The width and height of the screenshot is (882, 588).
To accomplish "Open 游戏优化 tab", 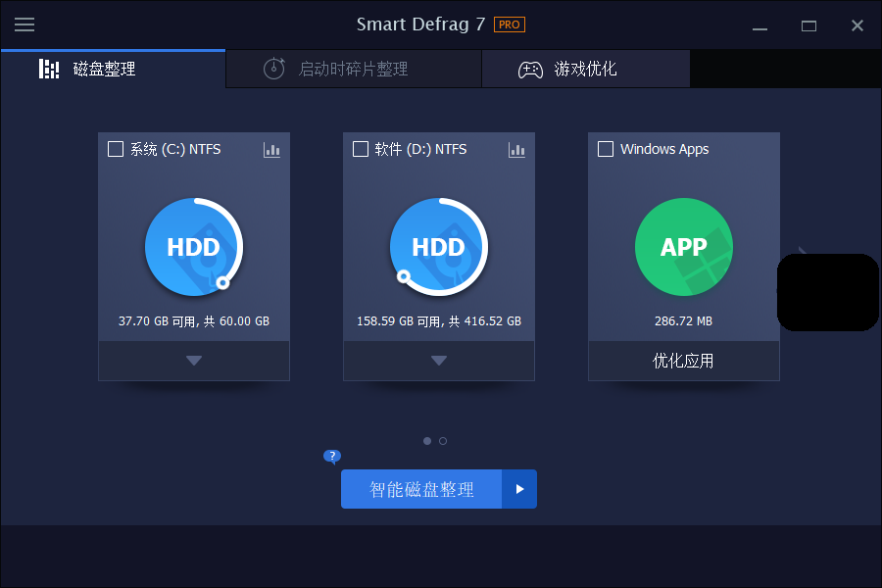I will click(x=586, y=69).
